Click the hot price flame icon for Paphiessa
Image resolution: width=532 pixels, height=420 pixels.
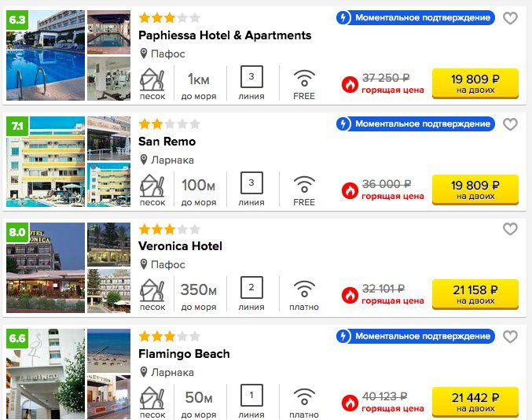click(x=350, y=84)
